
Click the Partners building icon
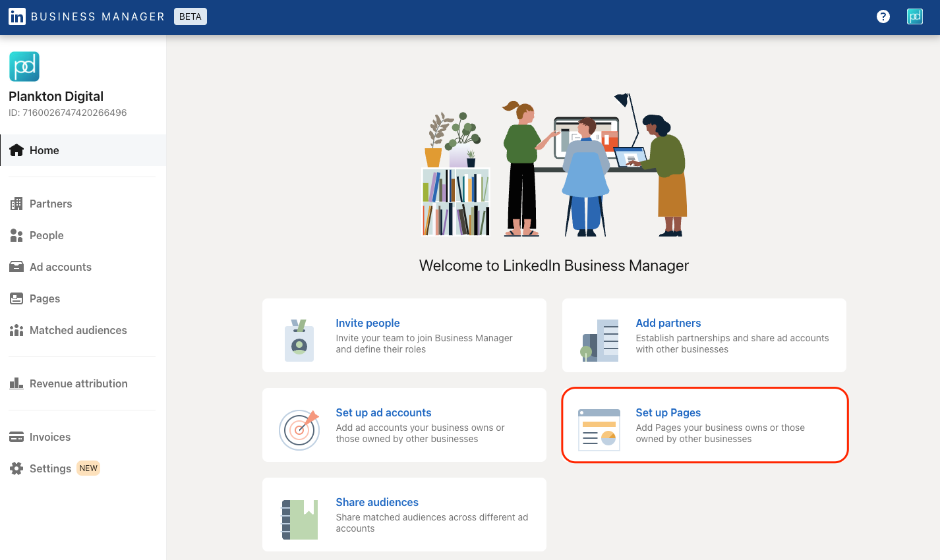pyautogui.click(x=16, y=203)
